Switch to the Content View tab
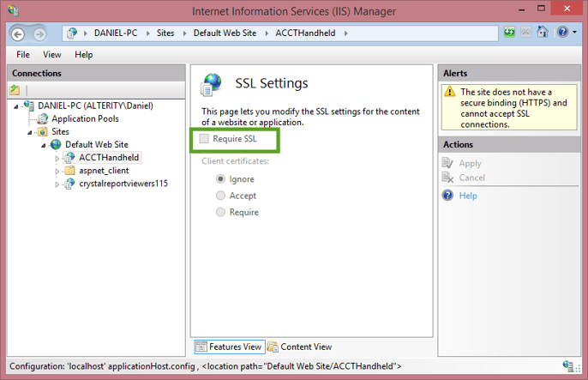Screen dimensions: 588x380 click(x=300, y=347)
